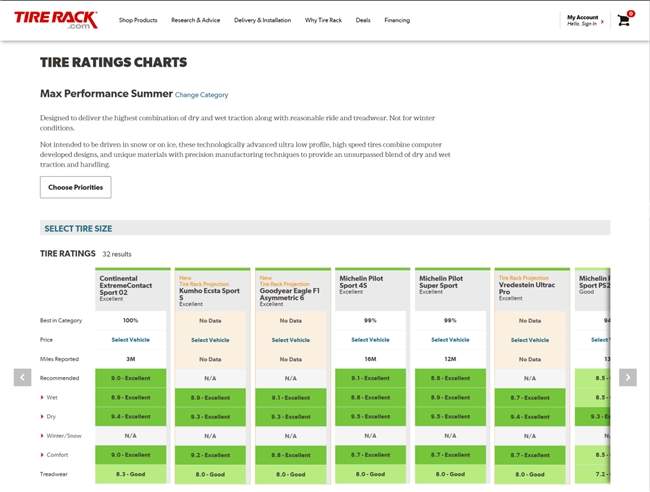Open the Shop Products menu
Image resolution: width=650 pixels, height=492 pixels.
point(138,20)
